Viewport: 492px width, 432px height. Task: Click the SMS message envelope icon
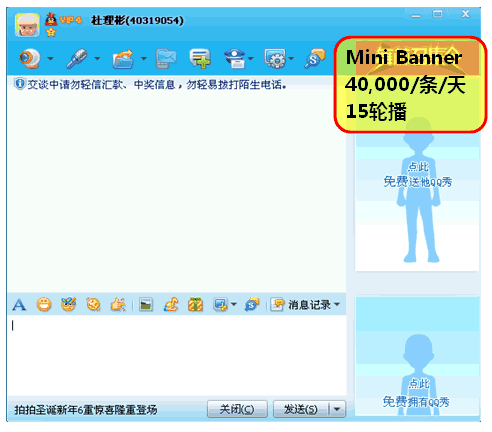click(x=166, y=59)
